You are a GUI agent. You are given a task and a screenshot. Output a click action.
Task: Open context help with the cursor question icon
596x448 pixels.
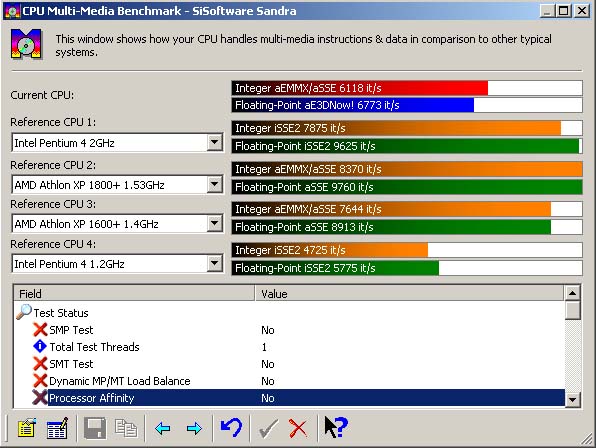(336, 427)
